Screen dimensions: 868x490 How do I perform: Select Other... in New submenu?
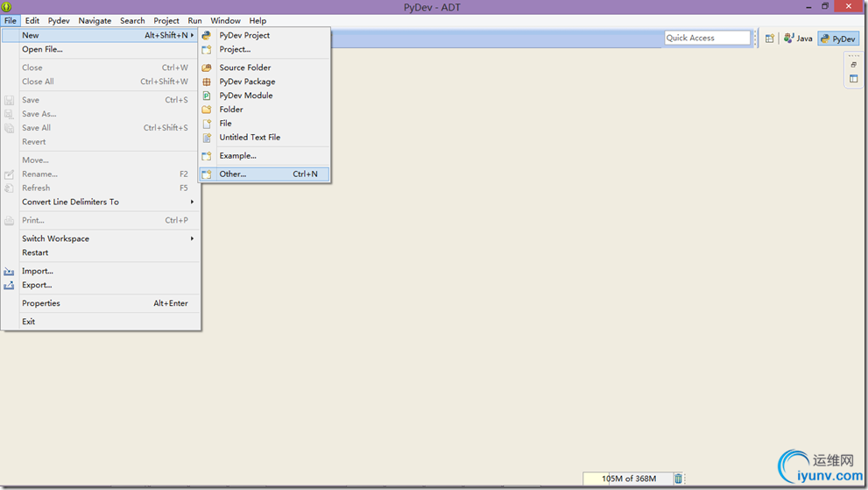pos(265,174)
